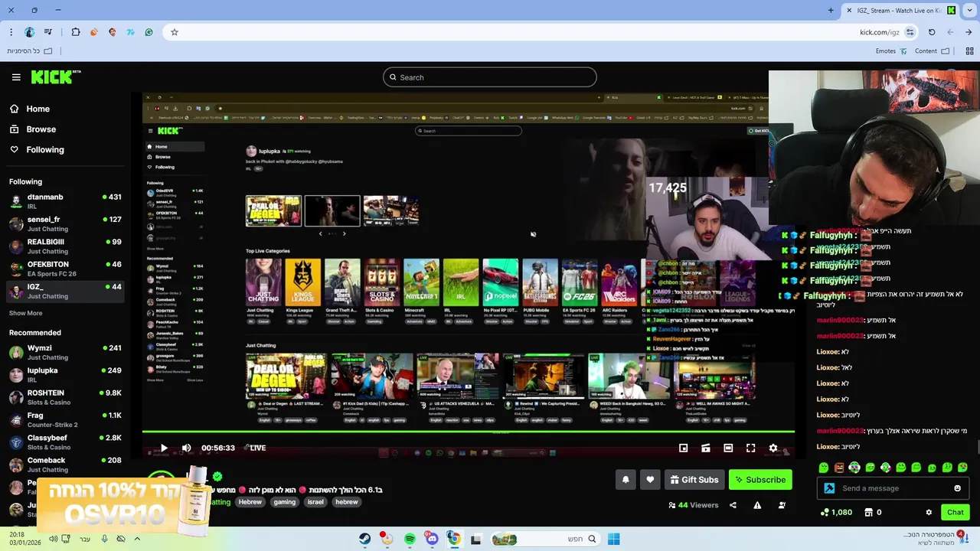Viewport: 980px width, 551px height.
Task: Open REALBIGIII channel
Action: (x=64, y=246)
